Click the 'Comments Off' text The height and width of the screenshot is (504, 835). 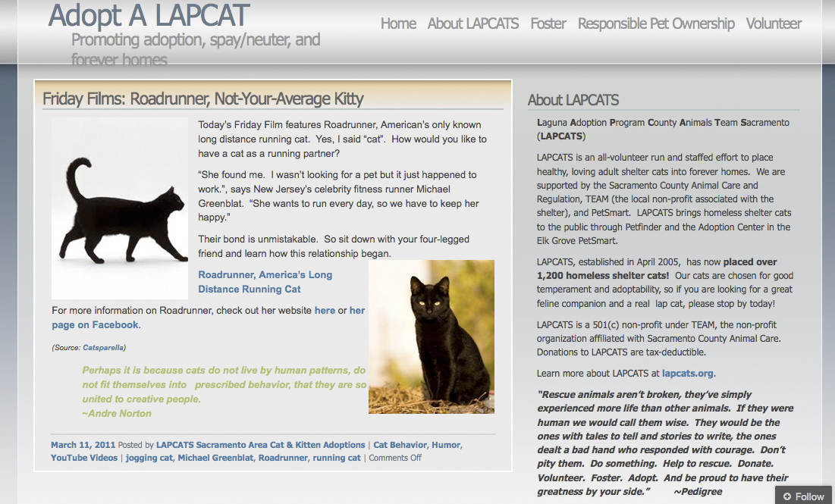click(395, 458)
